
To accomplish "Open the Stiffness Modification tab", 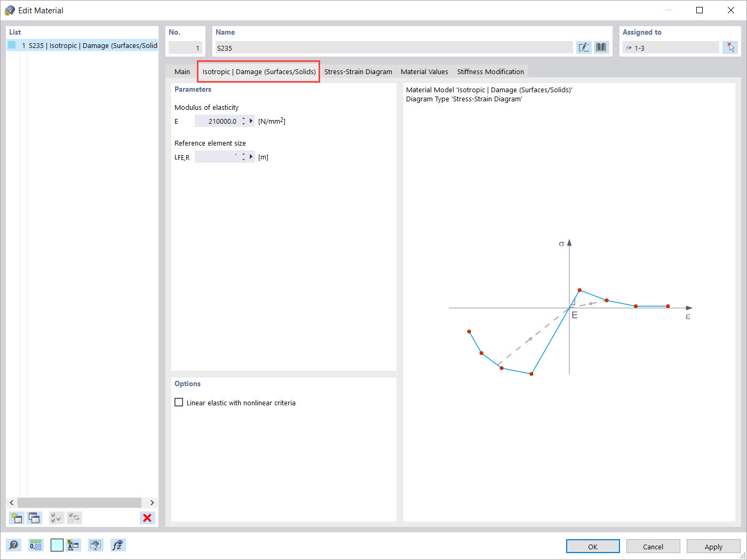I will click(x=490, y=71).
